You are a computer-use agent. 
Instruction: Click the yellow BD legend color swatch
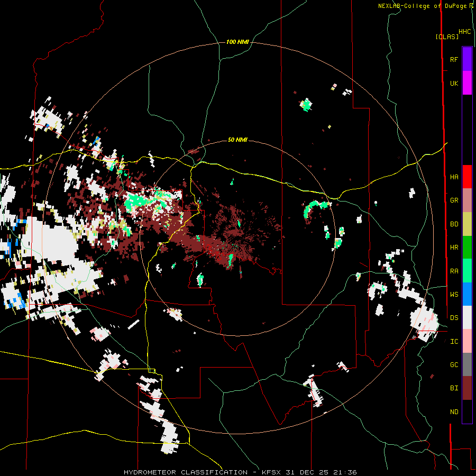[x=467, y=224]
